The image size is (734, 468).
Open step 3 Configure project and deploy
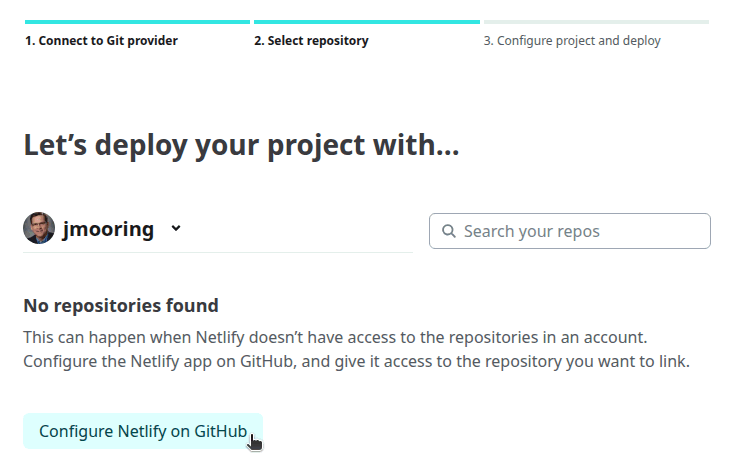coord(572,41)
